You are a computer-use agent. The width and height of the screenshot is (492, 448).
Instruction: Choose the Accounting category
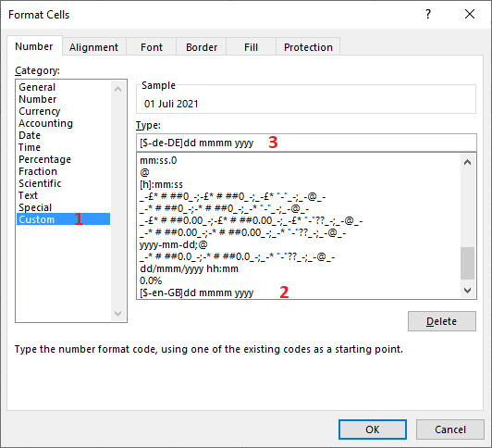tap(64, 123)
